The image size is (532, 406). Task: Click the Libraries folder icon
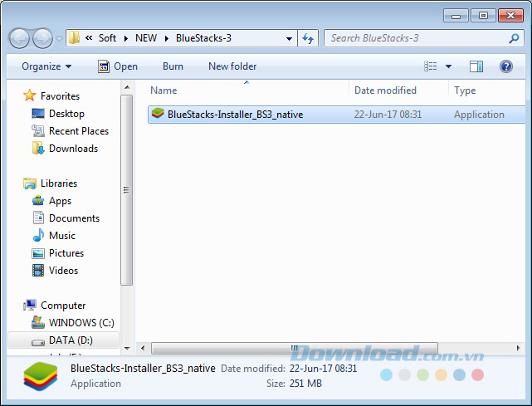click(x=30, y=183)
